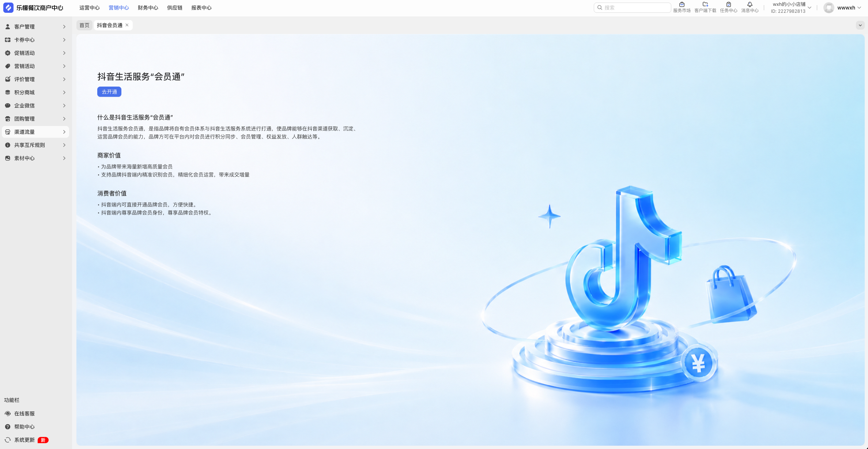This screenshot has width=868, height=449.
Task: Open 报表中心 top menu
Action: [x=201, y=8]
